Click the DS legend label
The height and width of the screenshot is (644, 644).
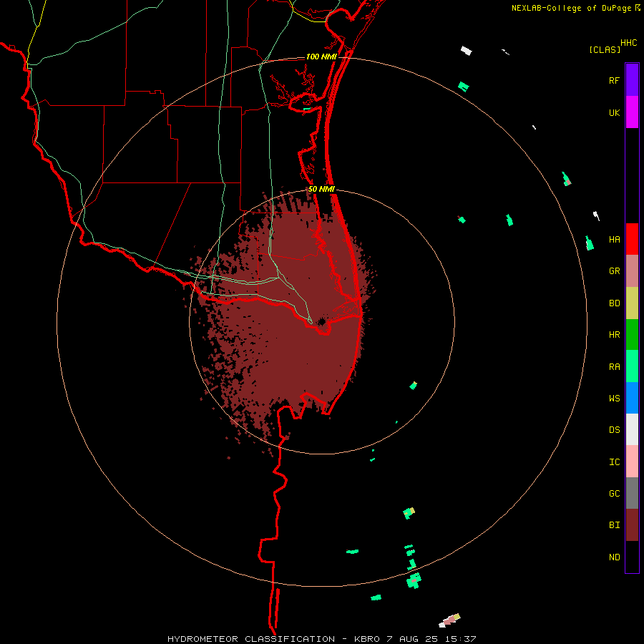(x=614, y=430)
